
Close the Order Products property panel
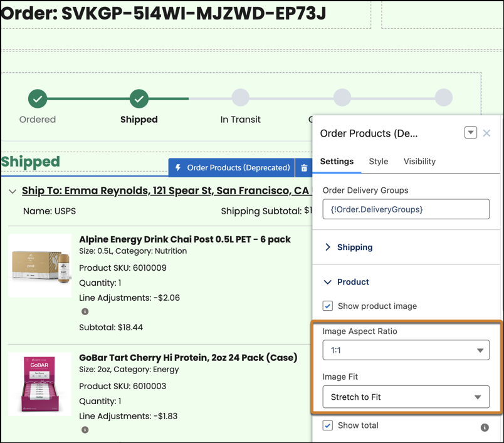point(486,133)
